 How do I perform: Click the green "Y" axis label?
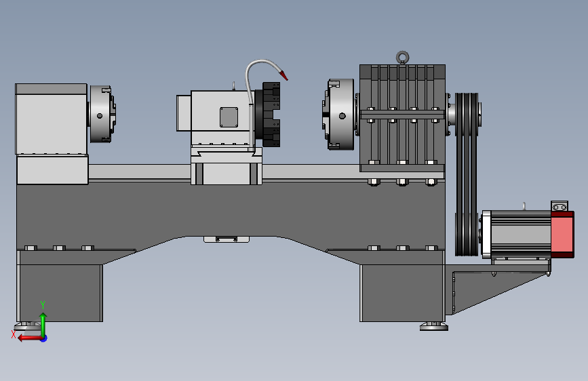tap(43, 305)
